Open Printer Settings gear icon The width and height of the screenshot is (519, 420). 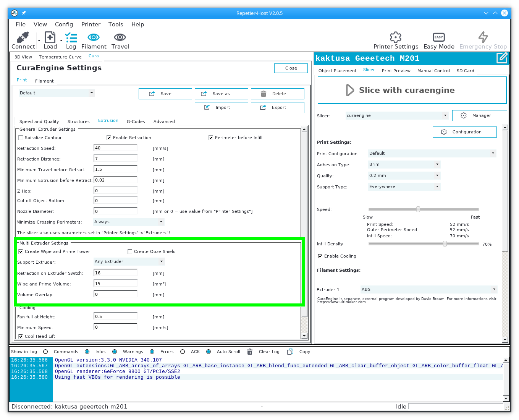(396, 37)
